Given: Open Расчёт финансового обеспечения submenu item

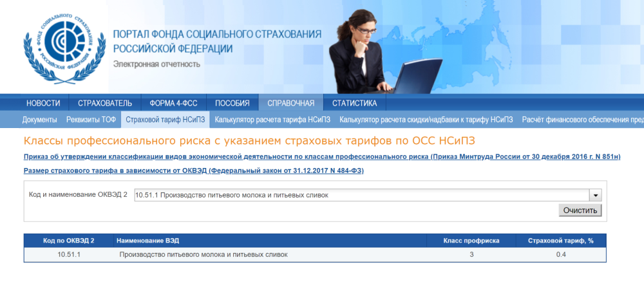Looking at the screenshot, I should point(582,120).
